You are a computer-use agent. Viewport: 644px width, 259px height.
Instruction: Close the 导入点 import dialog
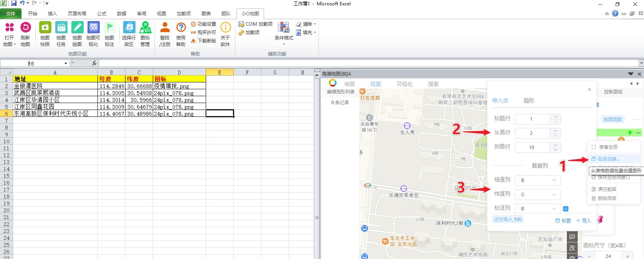pos(590,90)
